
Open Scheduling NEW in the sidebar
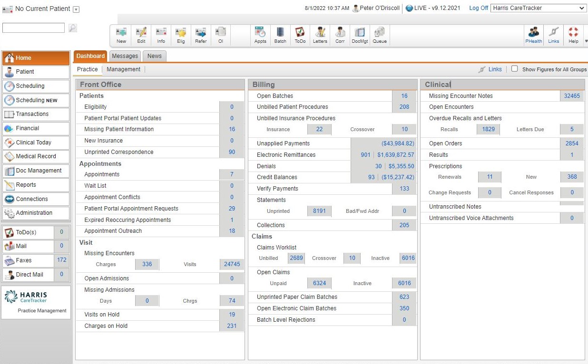(36, 100)
